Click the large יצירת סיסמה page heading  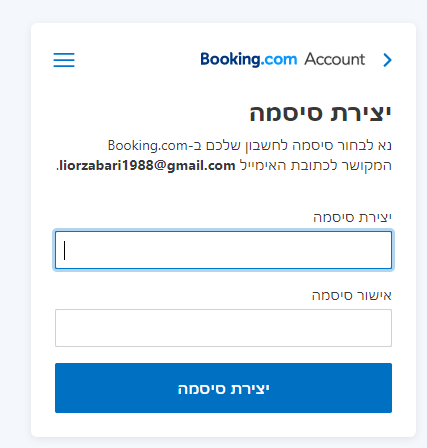[x=320, y=113]
